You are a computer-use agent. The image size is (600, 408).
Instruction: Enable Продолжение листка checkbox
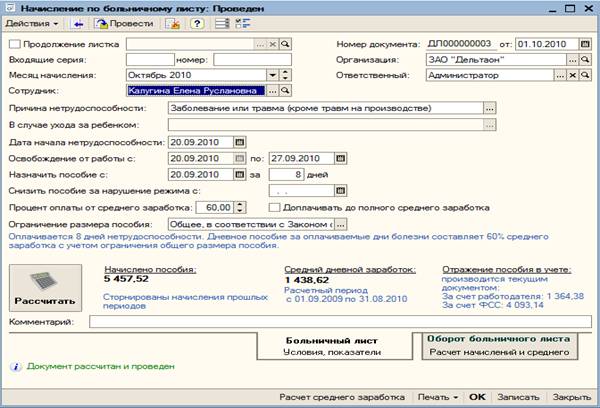[13, 45]
